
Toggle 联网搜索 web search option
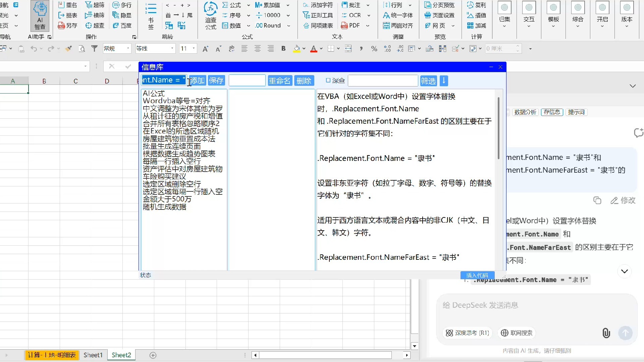(x=517, y=333)
